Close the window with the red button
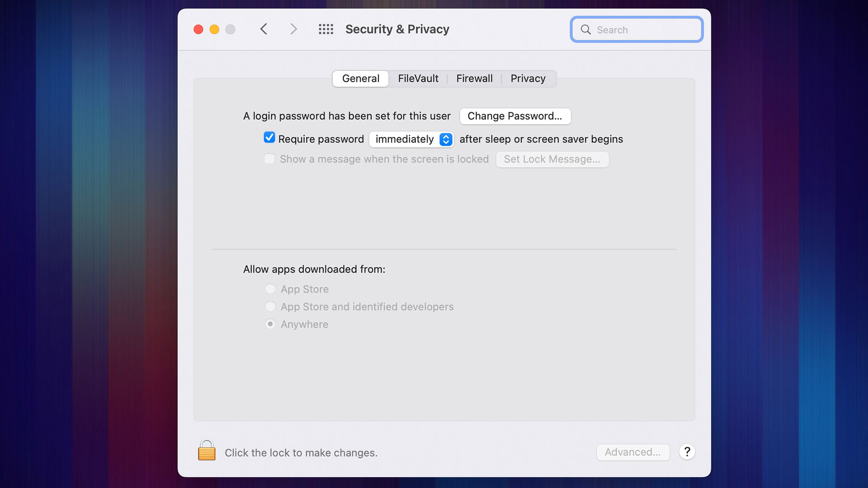This screenshot has width=868, height=488. tap(198, 29)
